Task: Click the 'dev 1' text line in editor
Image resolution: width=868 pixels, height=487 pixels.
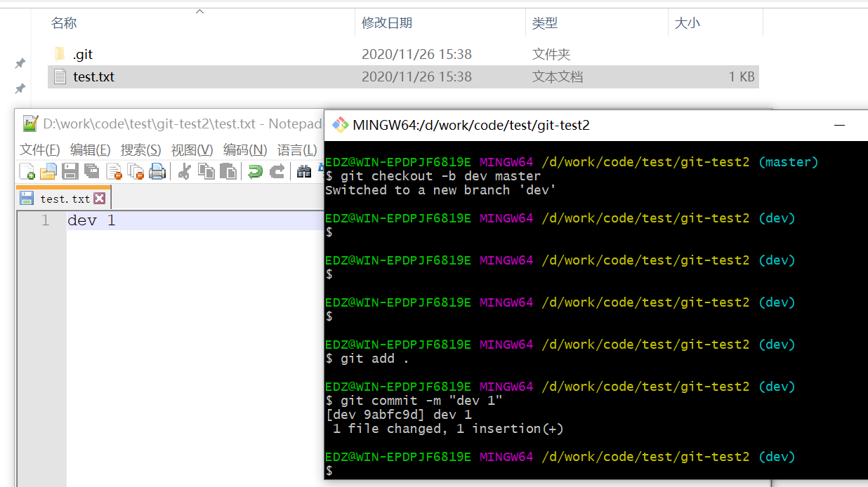Action: point(91,220)
